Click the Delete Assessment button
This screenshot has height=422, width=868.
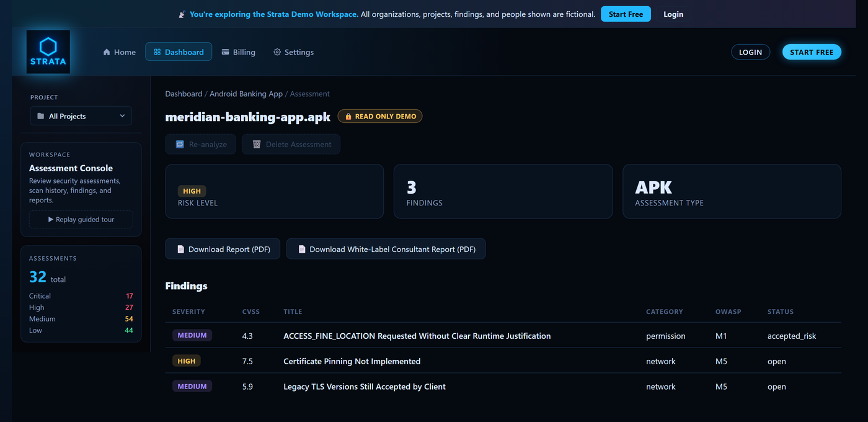(291, 144)
